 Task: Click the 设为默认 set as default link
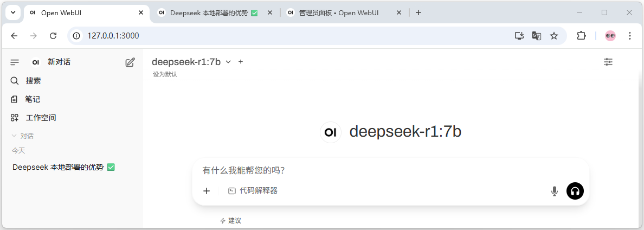(x=165, y=75)
